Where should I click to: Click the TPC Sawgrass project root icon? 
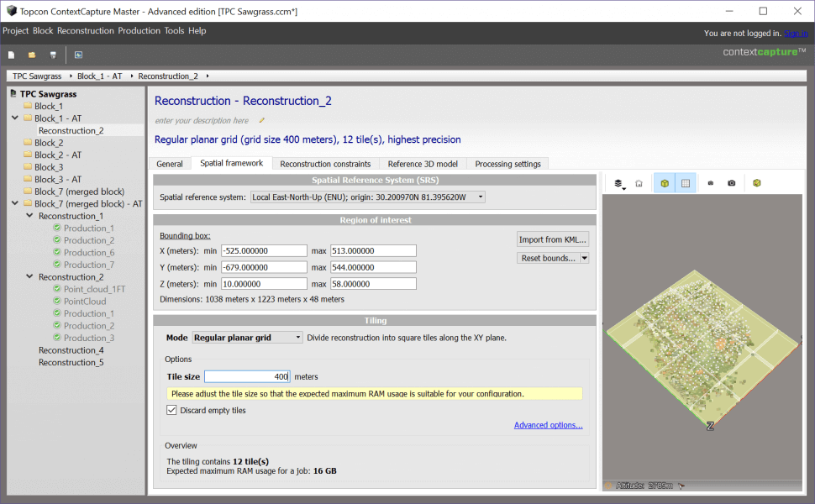(13, 93)
